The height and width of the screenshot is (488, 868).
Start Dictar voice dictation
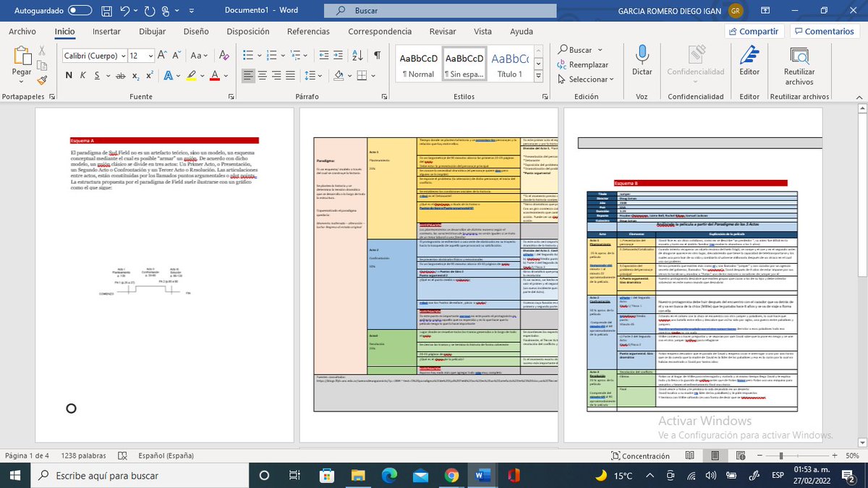[642, 61]
